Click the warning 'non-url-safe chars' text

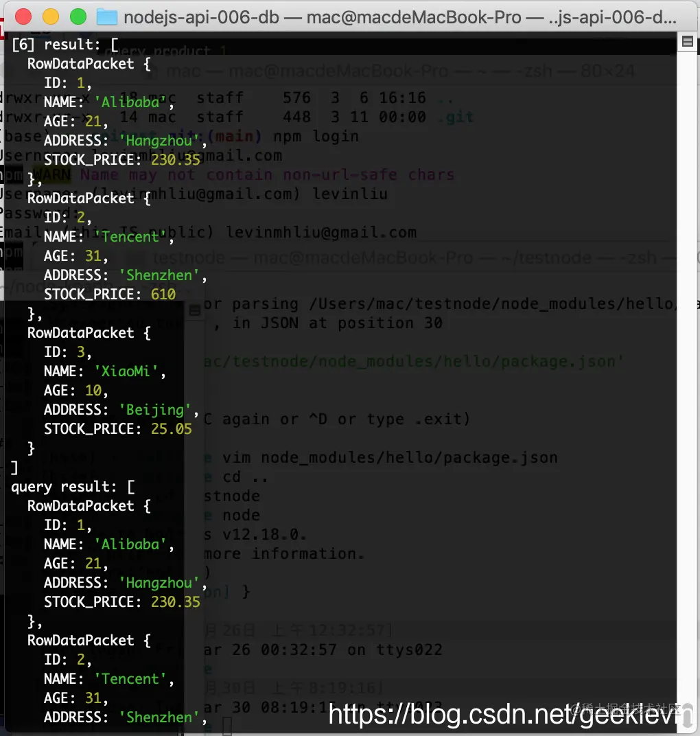pos(369,174)
